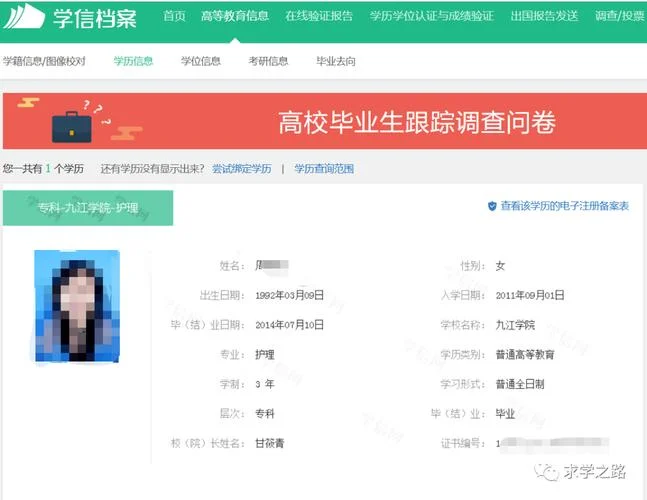Click major value 护理
Screen dimensions: 647x500
pos(265,355)
